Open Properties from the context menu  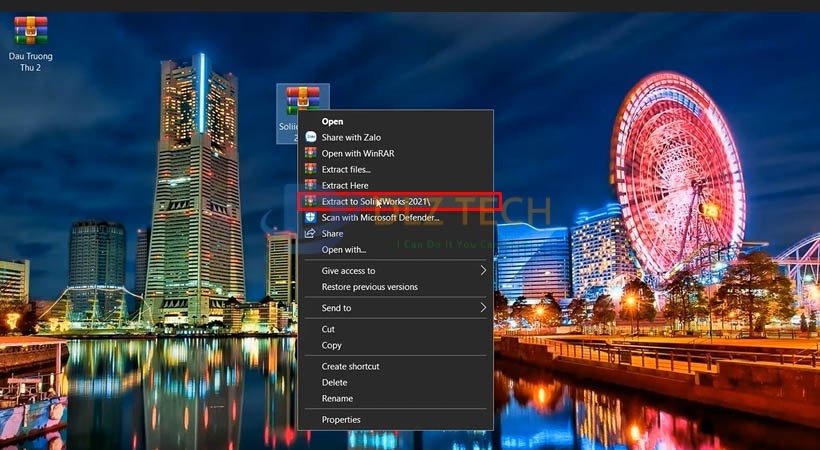341,420
